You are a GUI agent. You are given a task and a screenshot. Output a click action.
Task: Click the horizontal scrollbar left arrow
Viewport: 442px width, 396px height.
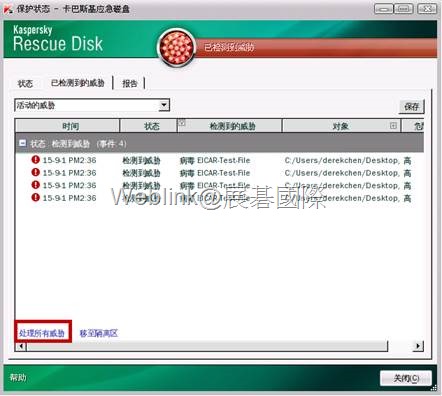pos(21,346)
